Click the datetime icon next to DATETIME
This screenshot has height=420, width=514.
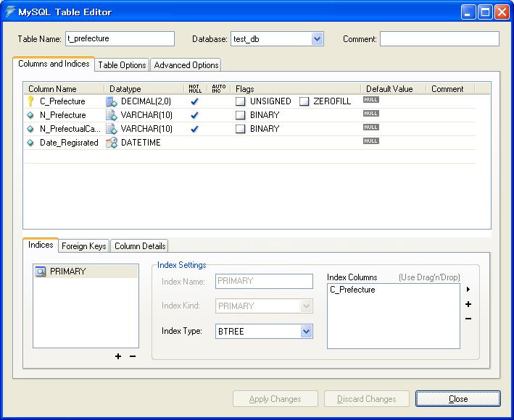coord(112,143)
